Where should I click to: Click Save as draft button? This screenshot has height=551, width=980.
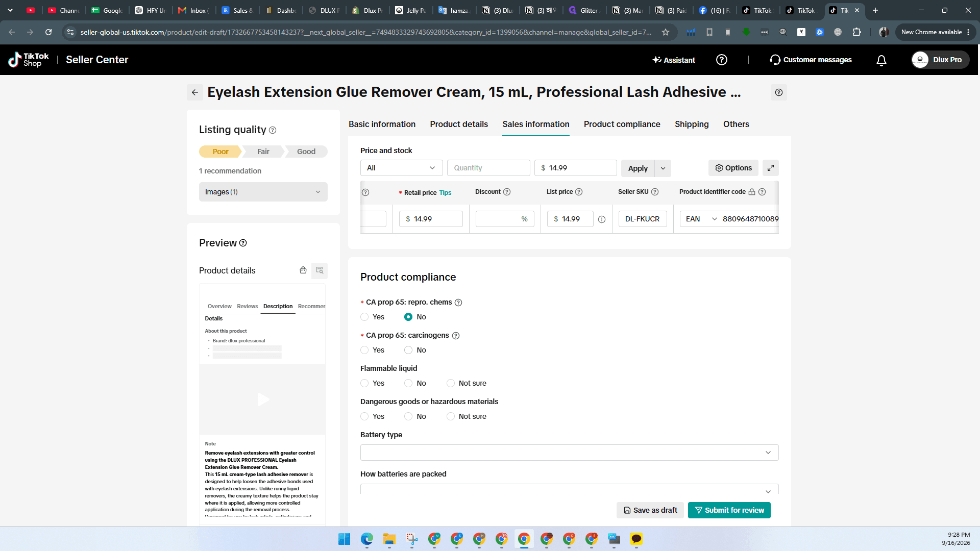[x=650, y=510]
